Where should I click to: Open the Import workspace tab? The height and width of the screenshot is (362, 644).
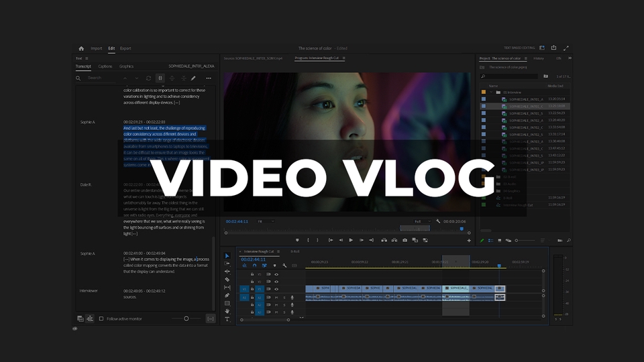point(97,48)
